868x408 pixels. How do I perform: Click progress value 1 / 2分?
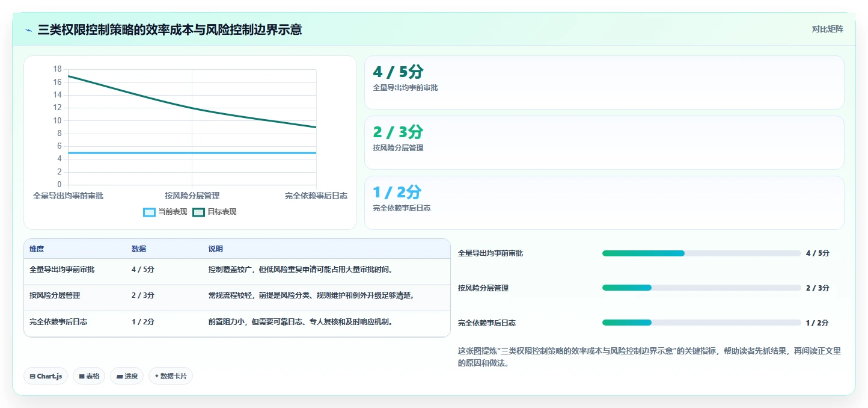[x=817, y=323]
